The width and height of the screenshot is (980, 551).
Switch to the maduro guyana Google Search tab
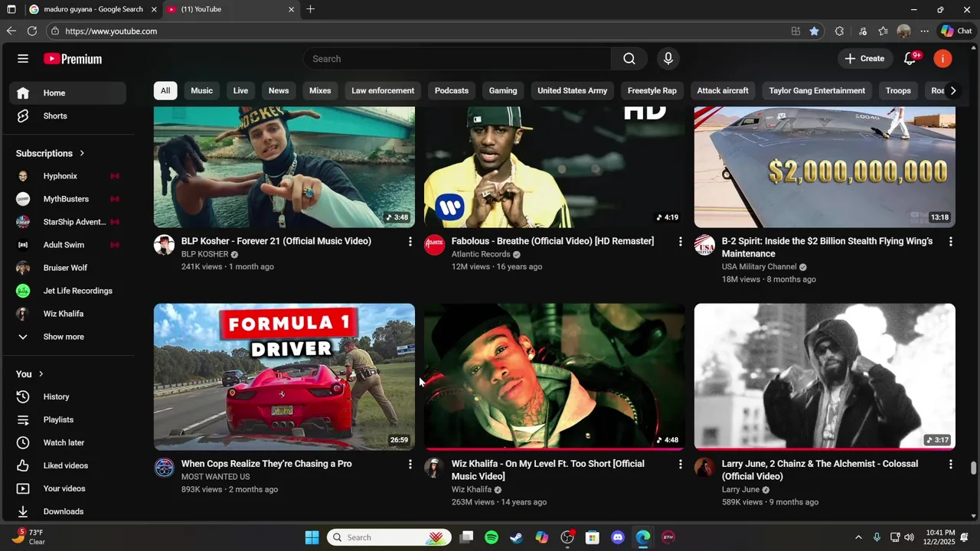click(x=93, y=9)
